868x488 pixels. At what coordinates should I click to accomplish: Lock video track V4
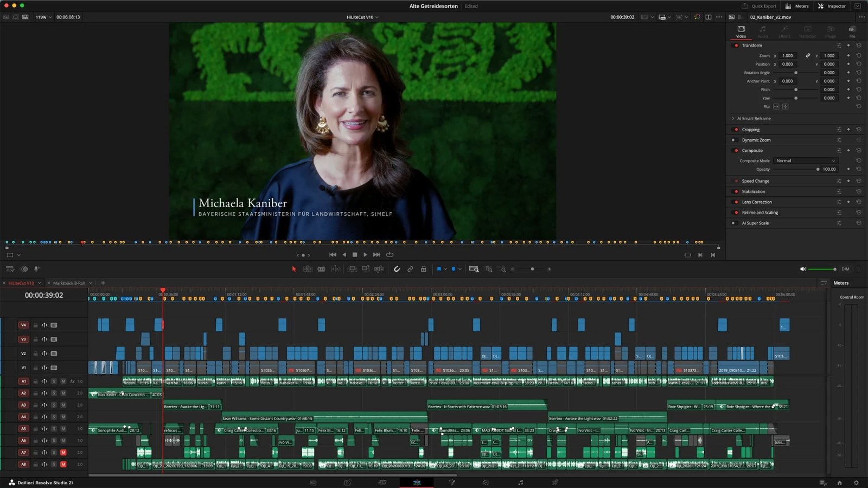pyautogui.click(x=36, y=325)
